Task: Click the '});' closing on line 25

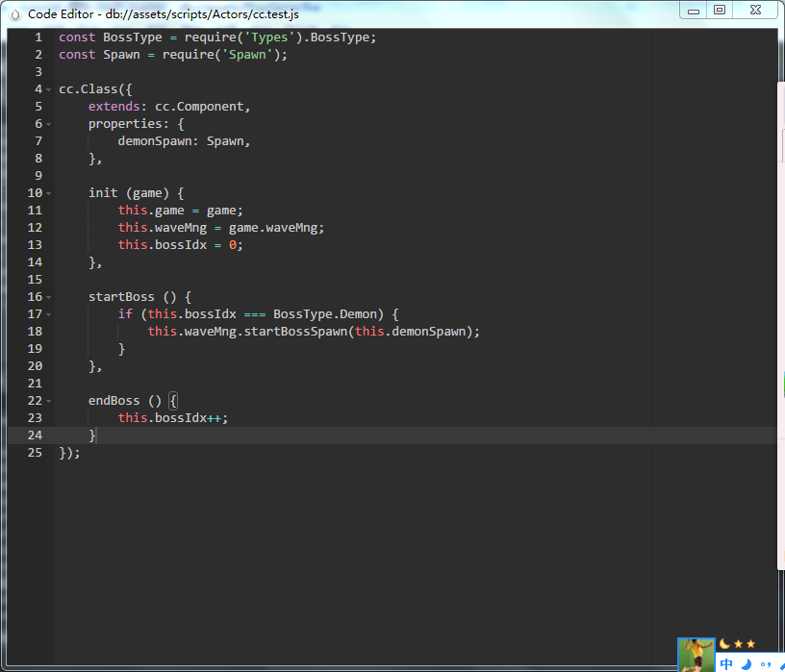Action: click(x=69, y=454)
